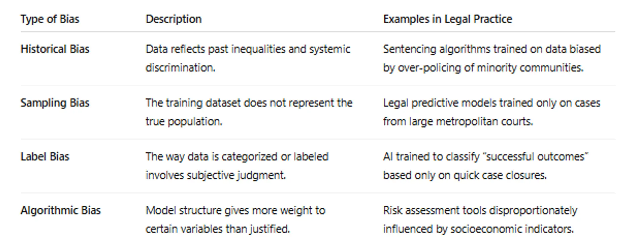Click the "Type of Bias" column header
The image size is (644, 246).
[x=50, y=19]
